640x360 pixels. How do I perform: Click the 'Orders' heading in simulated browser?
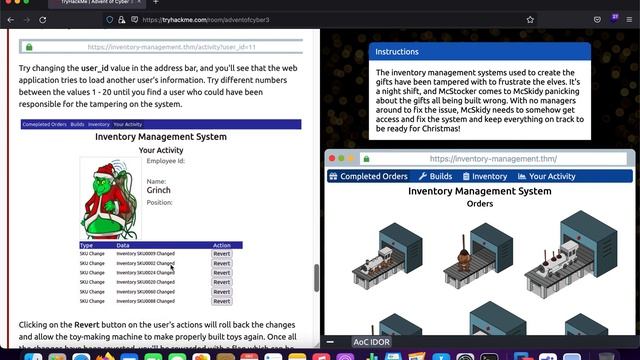(480, 204)
